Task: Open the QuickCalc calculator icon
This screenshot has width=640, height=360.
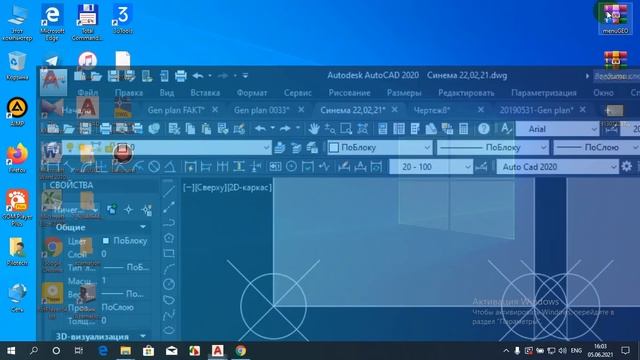Action: coord(463,129)
